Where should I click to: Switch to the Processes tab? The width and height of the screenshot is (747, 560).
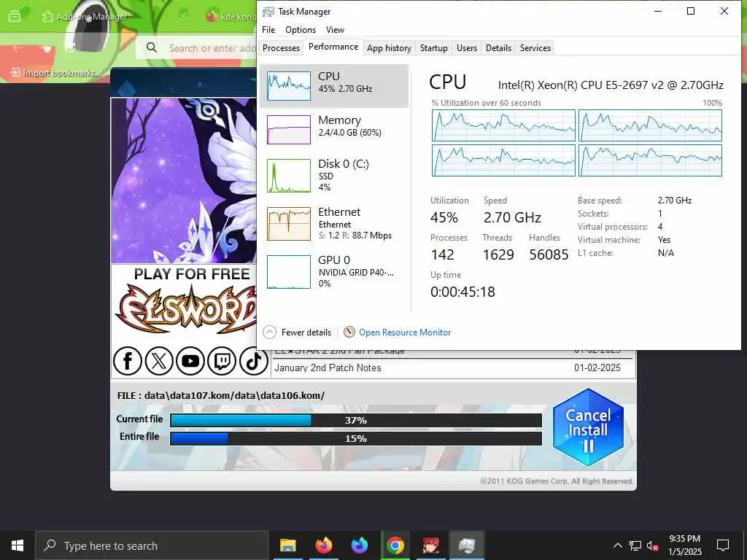pos(281,47)
